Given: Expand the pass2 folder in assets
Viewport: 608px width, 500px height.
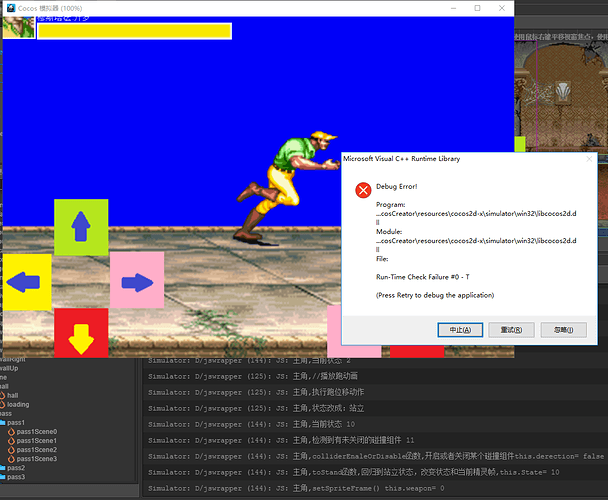Looking at the screenshot, I should (x=16, y=468).
